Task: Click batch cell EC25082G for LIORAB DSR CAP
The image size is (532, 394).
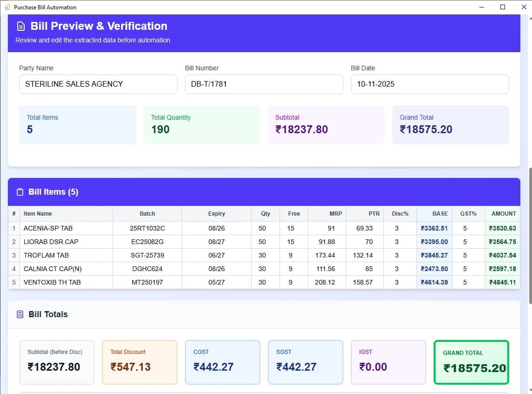Action: click(x=147, y=242)
